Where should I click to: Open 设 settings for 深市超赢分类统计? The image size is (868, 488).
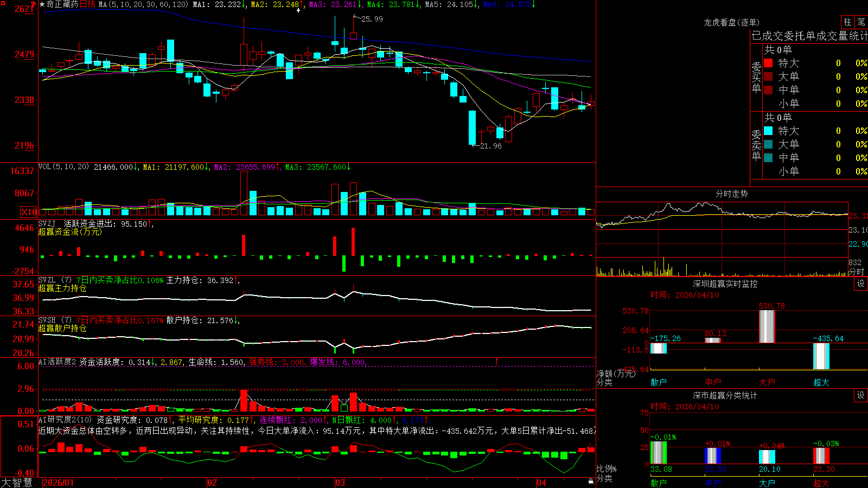click(x=861, y=395)
